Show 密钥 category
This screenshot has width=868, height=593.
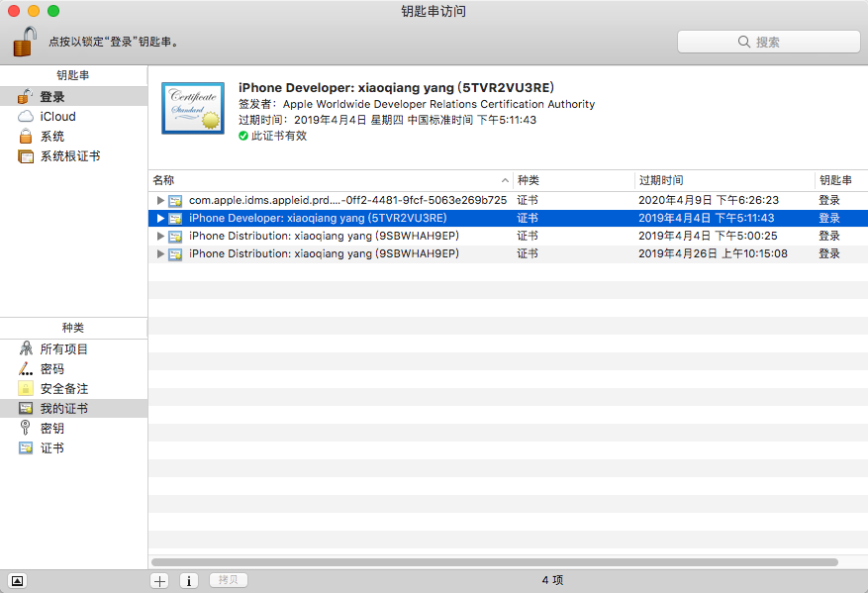[73, 428]
